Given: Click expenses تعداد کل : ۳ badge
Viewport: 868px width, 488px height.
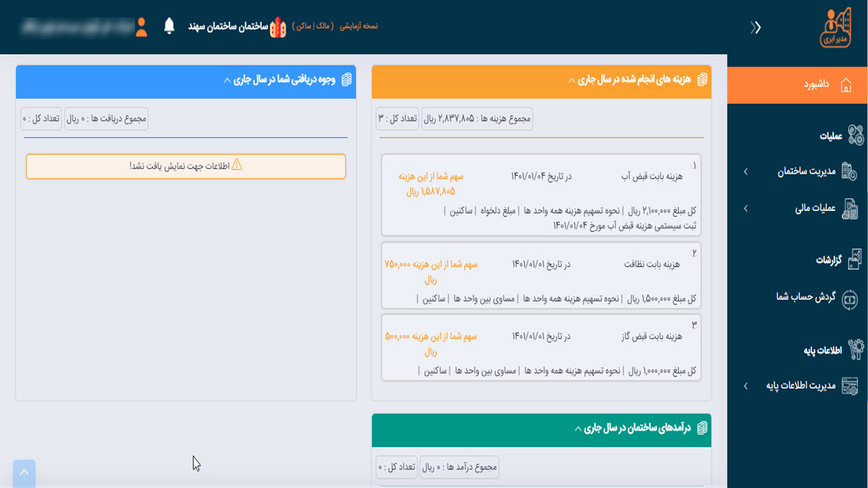Looking at the screenshot, I should pyautogui.click(x=398, y=119).
